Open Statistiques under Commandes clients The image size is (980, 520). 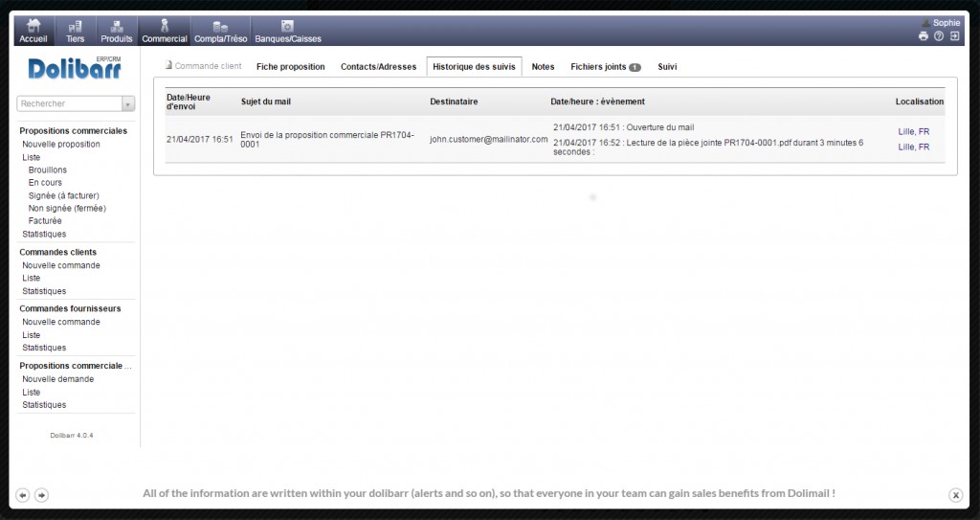point(44,291)
